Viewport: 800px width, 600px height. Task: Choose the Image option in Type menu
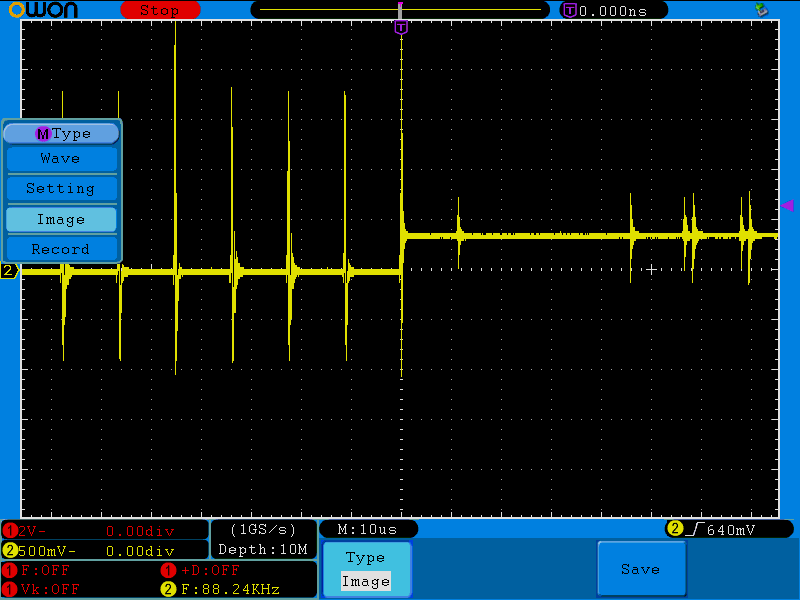click(61, 220)
